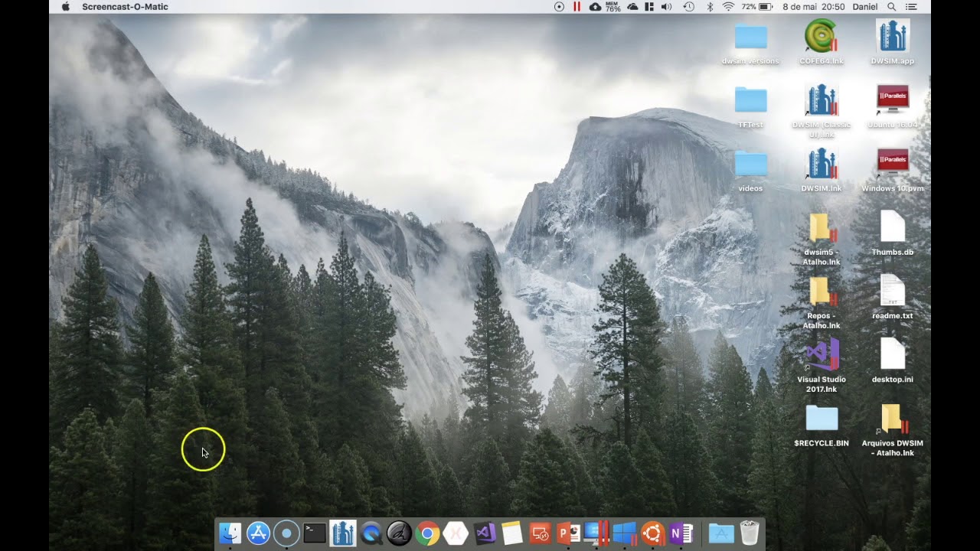This screenshot has width=980, height=551.
Task: Launch the App Store from the Dock
Action: [x=258, y=533]
